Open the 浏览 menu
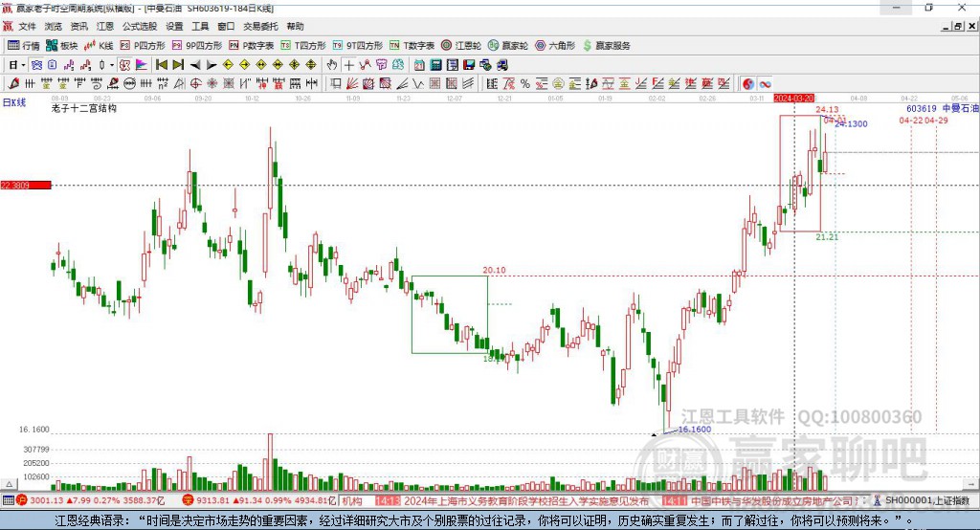Image resolution: width=980 pixels, height=530 pixels. 54,26
